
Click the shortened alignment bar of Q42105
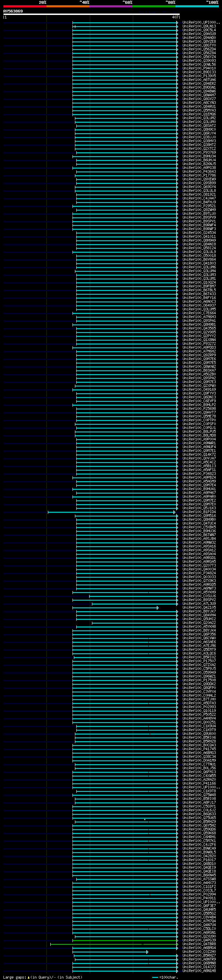116,608
